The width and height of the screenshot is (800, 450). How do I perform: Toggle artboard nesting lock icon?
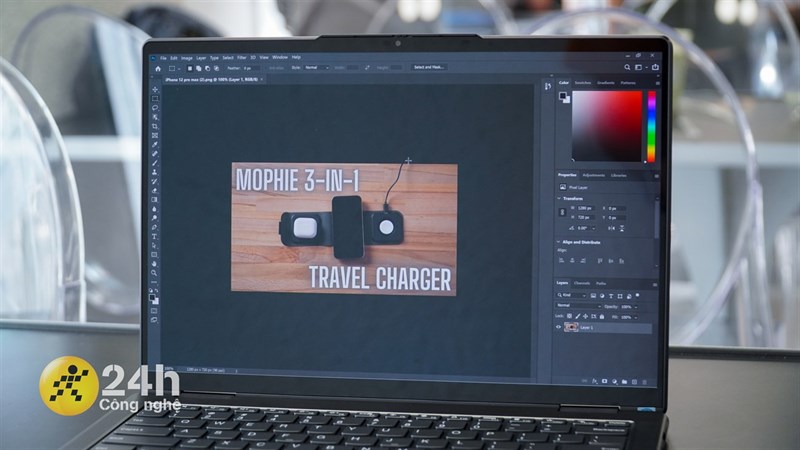pyautogui.click(x=593, y=317)
